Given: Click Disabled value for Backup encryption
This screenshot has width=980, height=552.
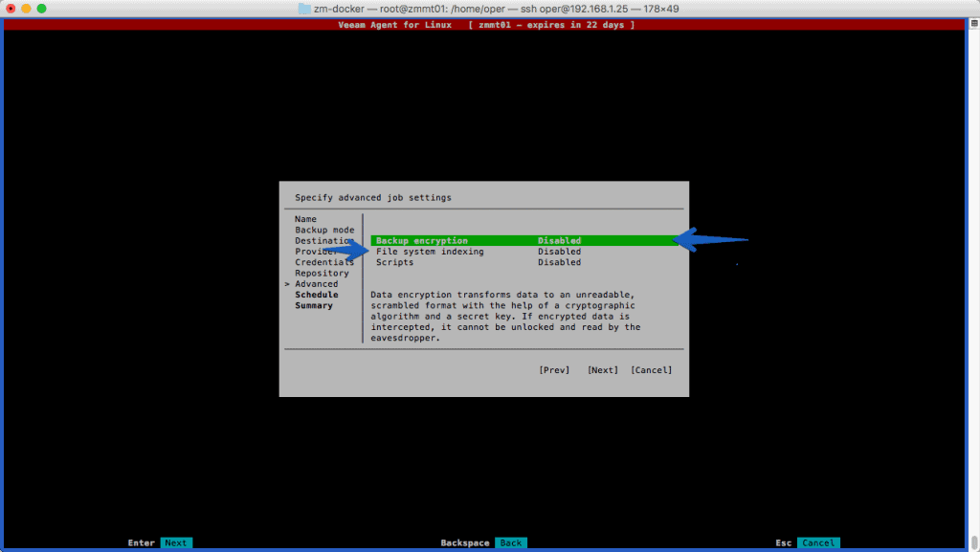Looking at the screenshot, I should (x=559, y=240).
